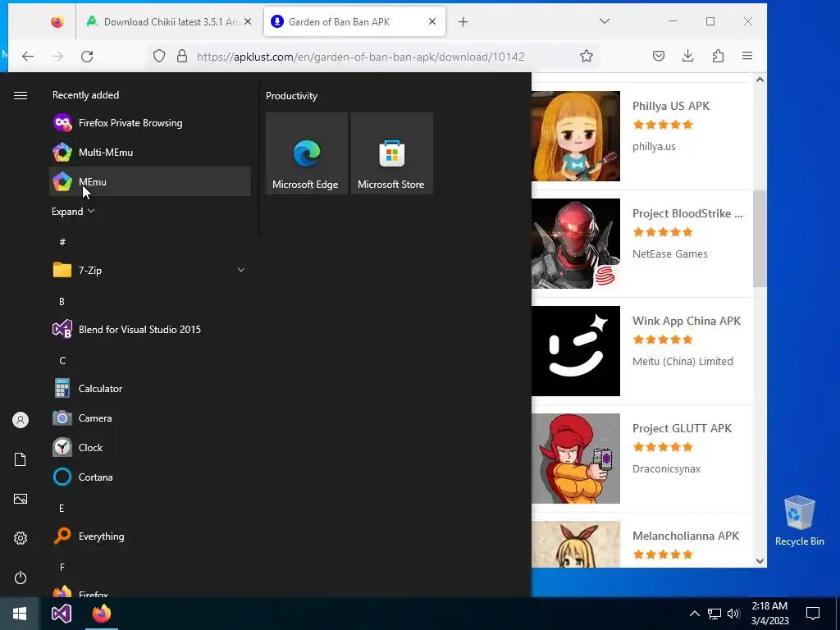Open the Camera app
The width and height of the screenshot is (840, 630).
click(150, 418)
